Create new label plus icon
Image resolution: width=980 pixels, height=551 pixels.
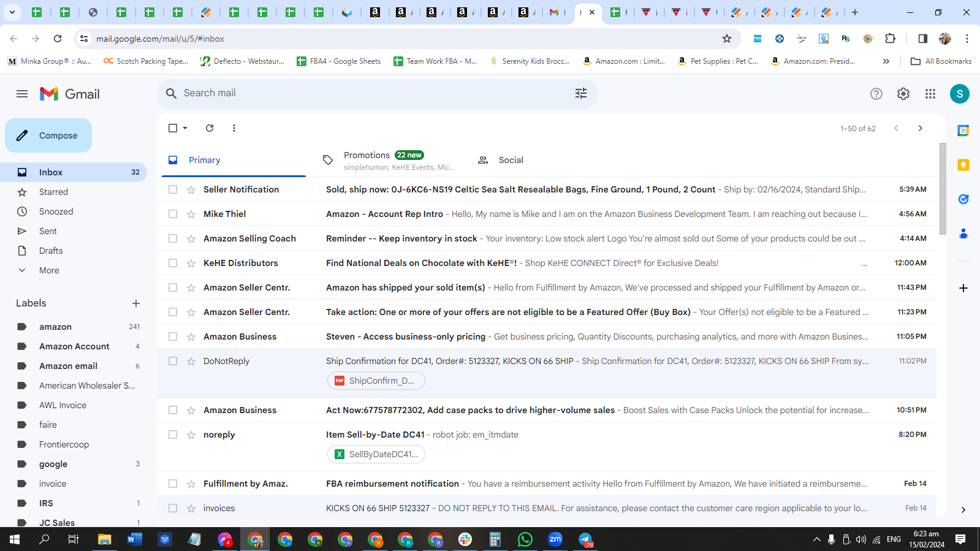click(136, 303)
